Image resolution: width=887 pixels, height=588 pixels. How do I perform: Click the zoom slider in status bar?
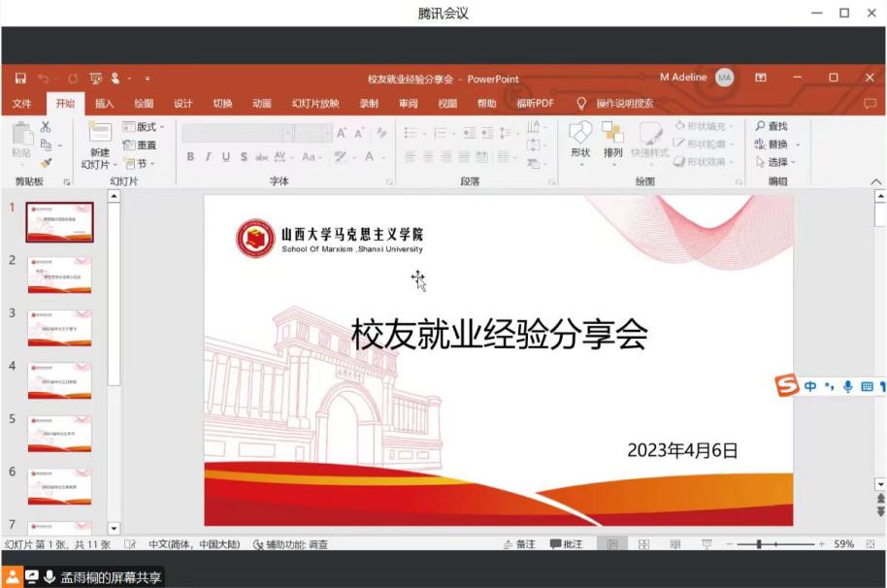coord(759,544)
